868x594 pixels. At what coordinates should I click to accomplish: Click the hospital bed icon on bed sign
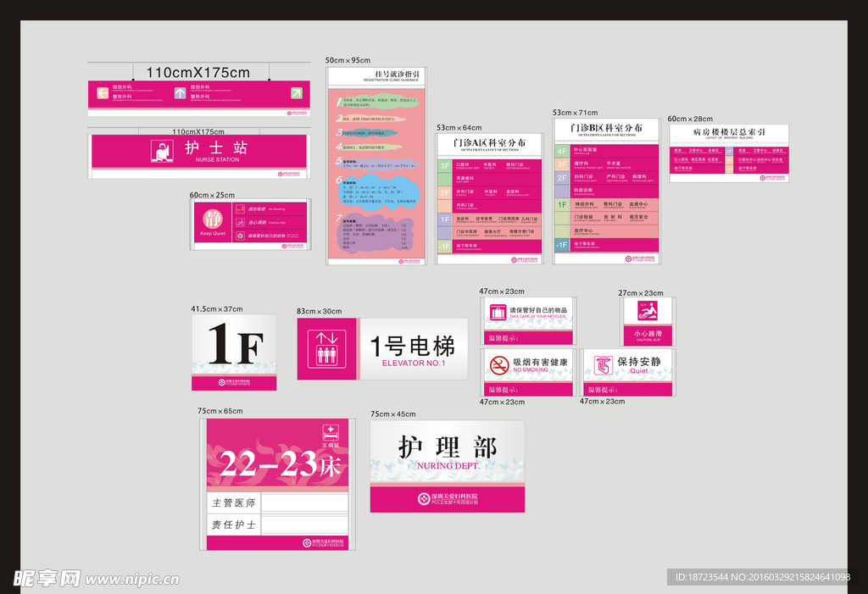pyautogui.click(x=331, y=432)
